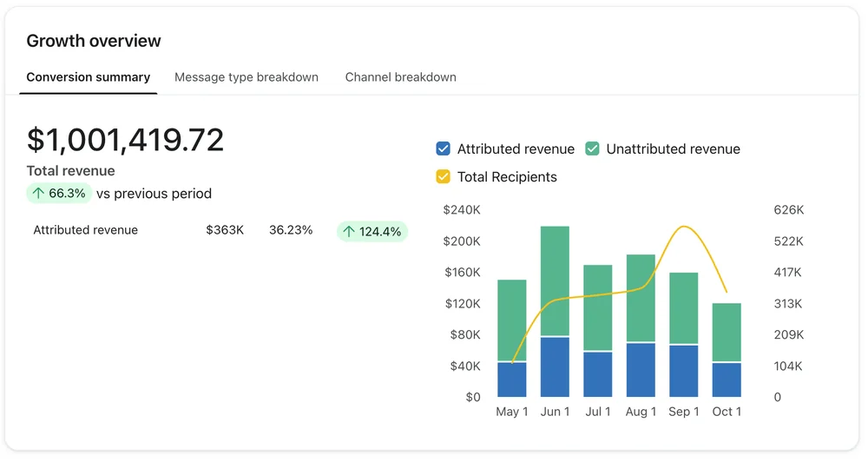Click the Total revenue label
Screen dimensions: 868x462
coord(71,170)
